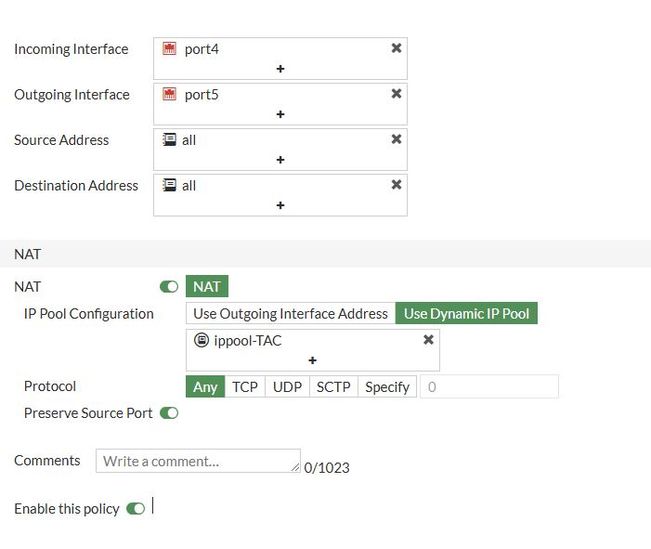Toggle Enable this policy switch
The height and width of the screenshot is (549, 651).
tap(136, 509)
